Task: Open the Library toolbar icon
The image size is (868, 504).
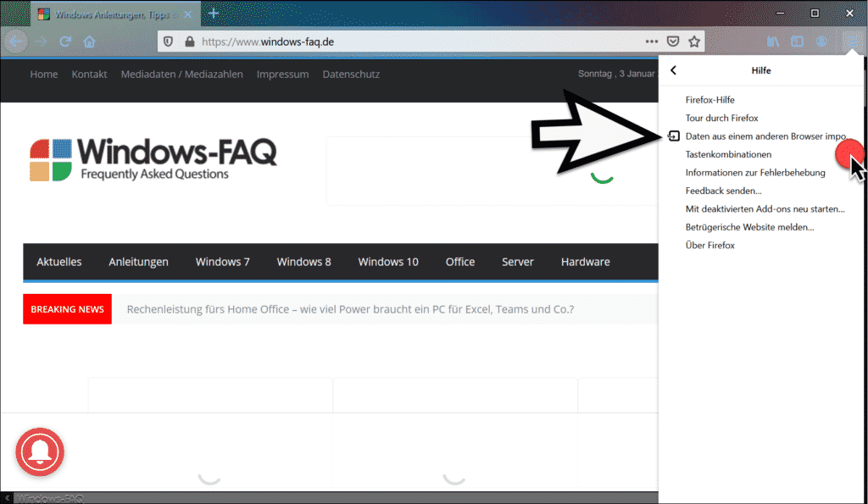Action: [773, 42]
